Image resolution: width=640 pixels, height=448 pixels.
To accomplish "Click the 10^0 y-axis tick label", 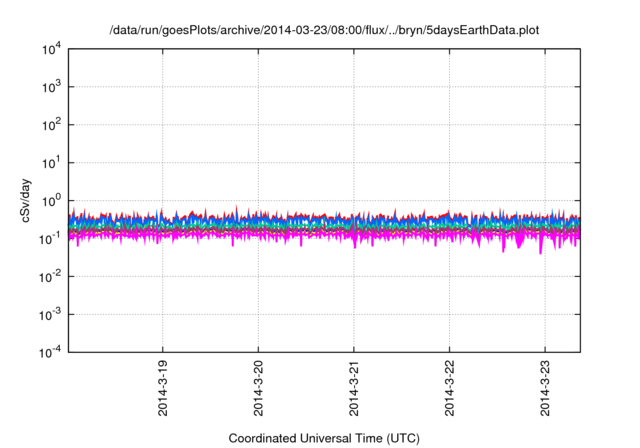I will [51, 201].
